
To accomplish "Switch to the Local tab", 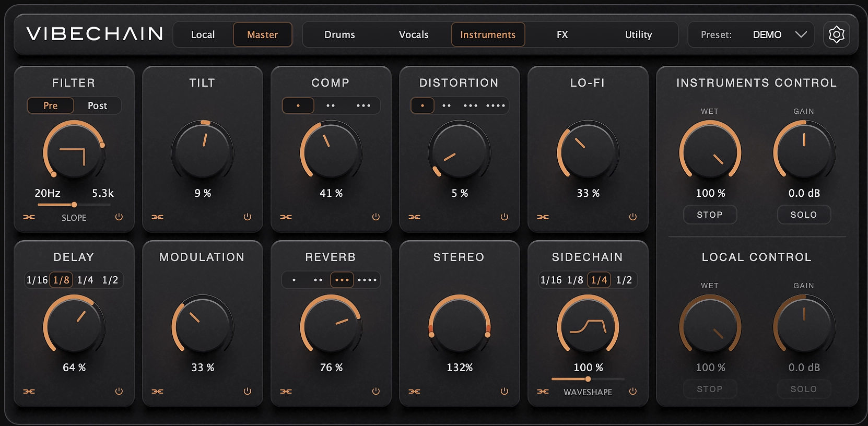I will (203, 34).
